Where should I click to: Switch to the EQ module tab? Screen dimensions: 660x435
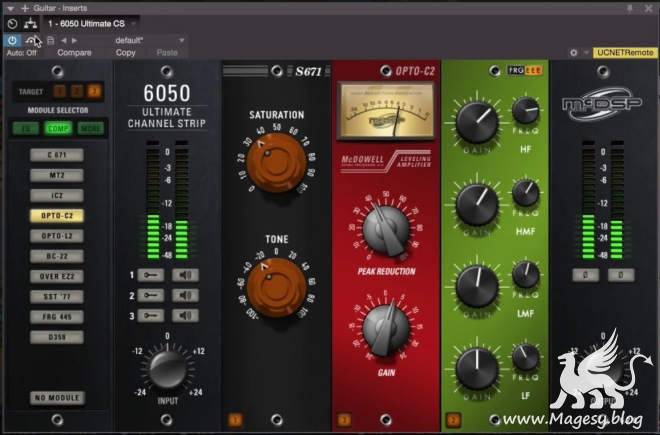coord(26,128)
